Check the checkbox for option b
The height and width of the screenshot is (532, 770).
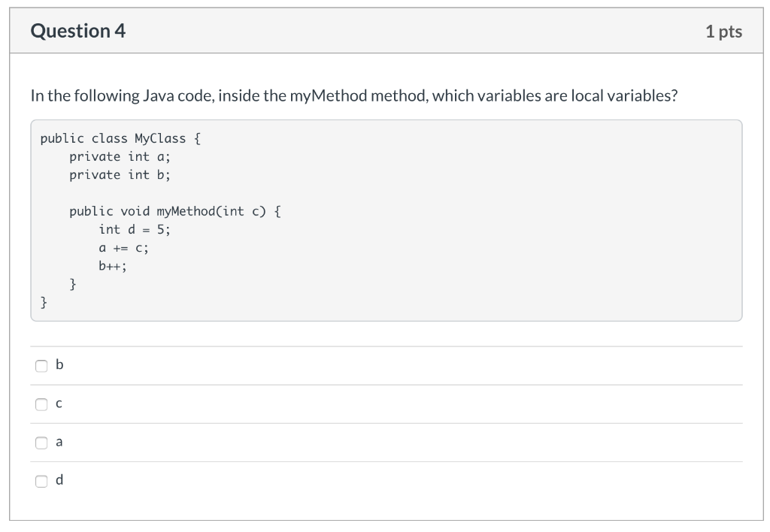(42, 365)
